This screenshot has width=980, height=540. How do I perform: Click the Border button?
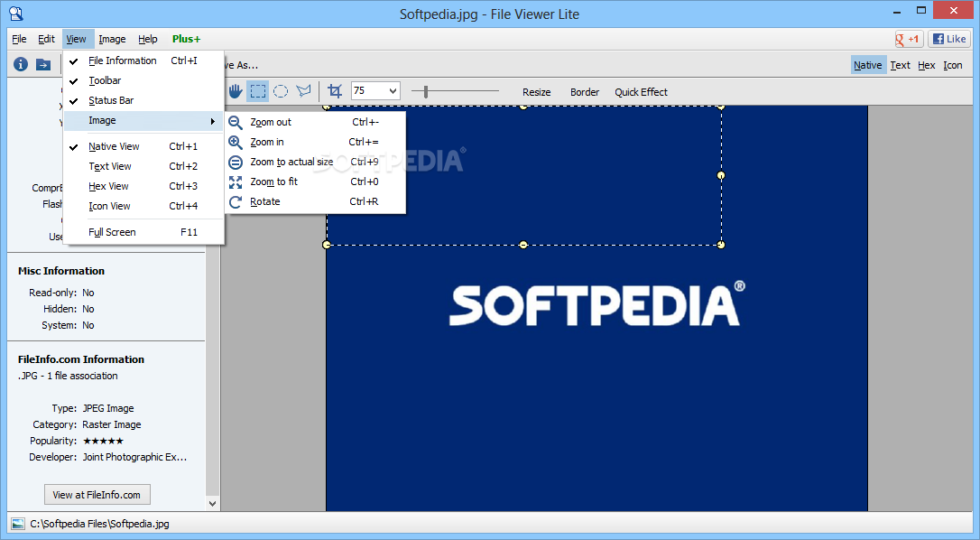coord(585,92)
